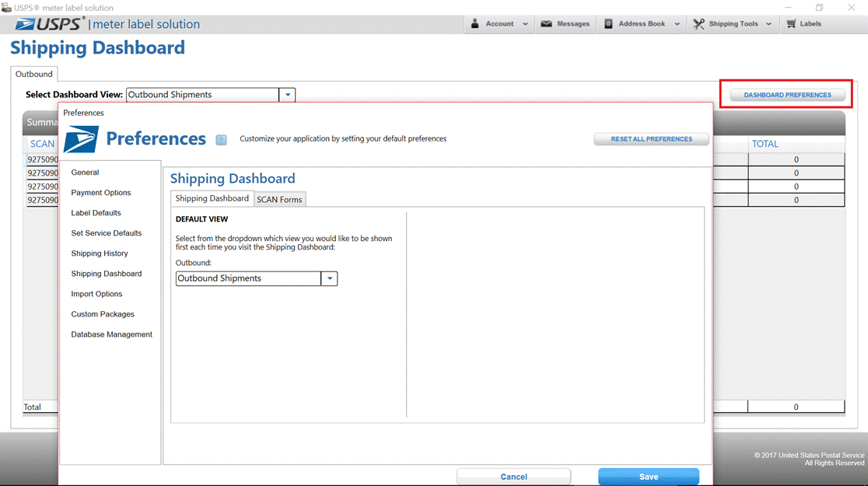The image size is (868, 486).
Task: Select General in preferences sidebar
Action: coord(86,173)
